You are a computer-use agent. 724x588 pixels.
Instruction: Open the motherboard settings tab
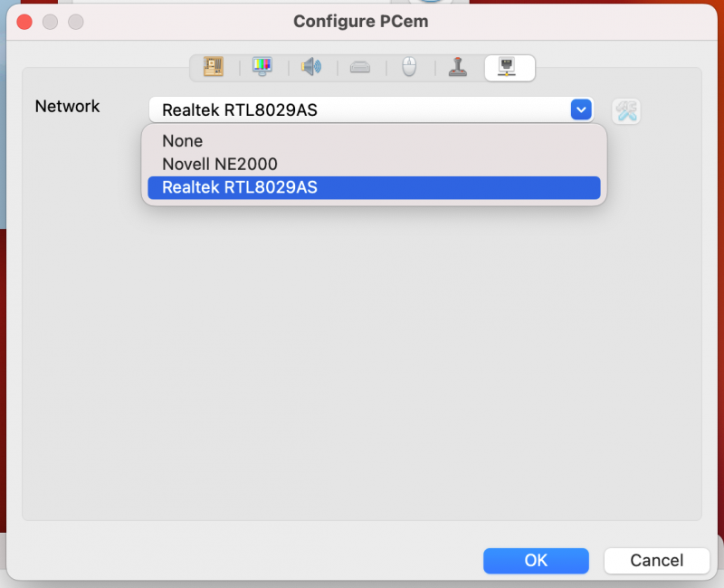tap(214, 67)
